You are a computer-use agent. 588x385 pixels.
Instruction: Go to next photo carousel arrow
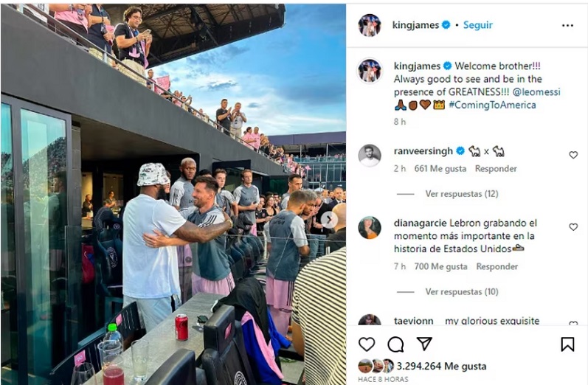click(x=329, y=220)
